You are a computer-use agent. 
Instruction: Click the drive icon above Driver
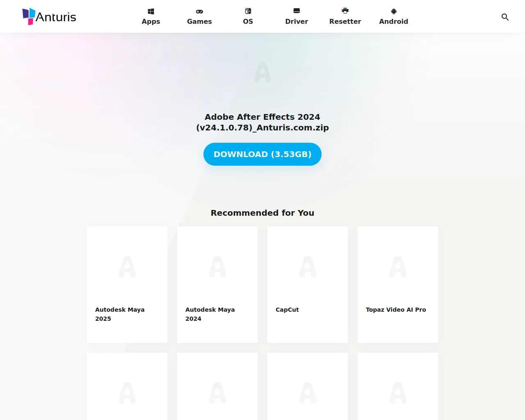(297, 11)
